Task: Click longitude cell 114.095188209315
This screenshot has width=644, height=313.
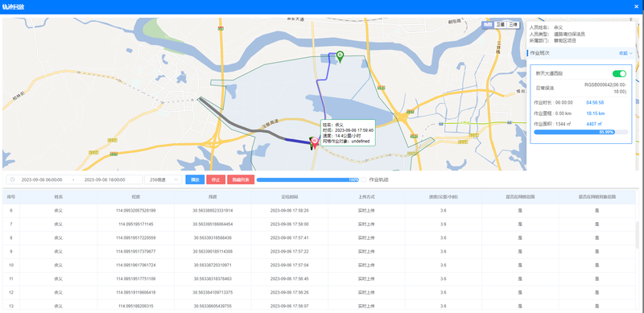Action: pyautogui.click(x=136, y=307)
